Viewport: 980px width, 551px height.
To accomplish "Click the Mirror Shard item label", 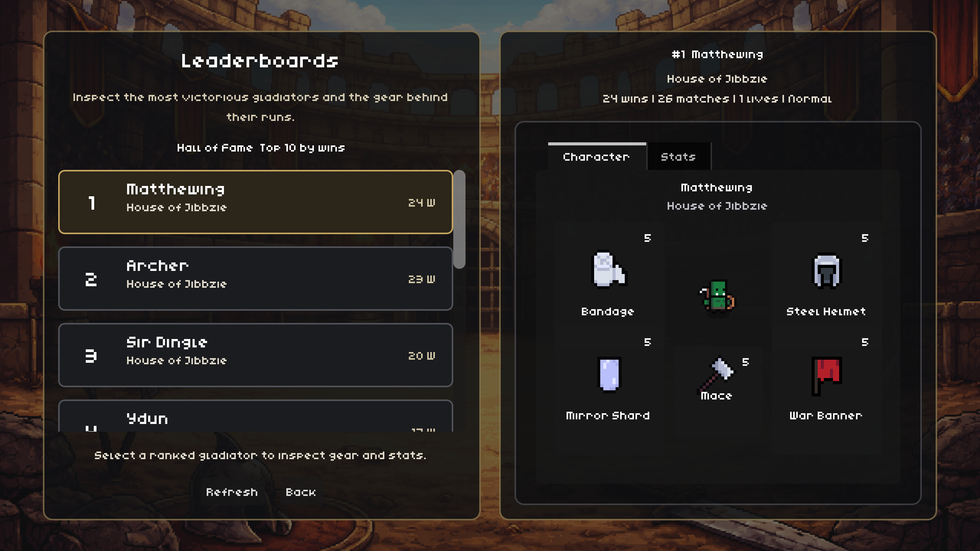I will [x=608, y=416].
